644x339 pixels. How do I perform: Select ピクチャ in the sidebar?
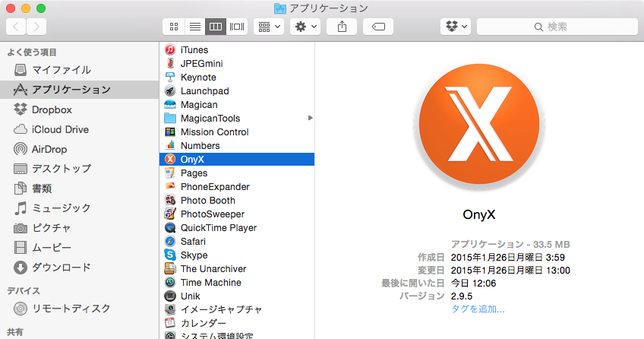79,228
